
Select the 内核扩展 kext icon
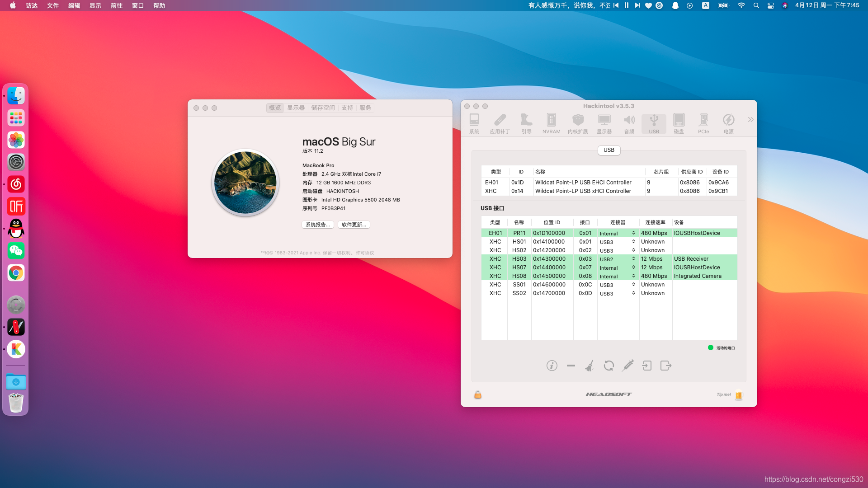(x=578, y=123)
